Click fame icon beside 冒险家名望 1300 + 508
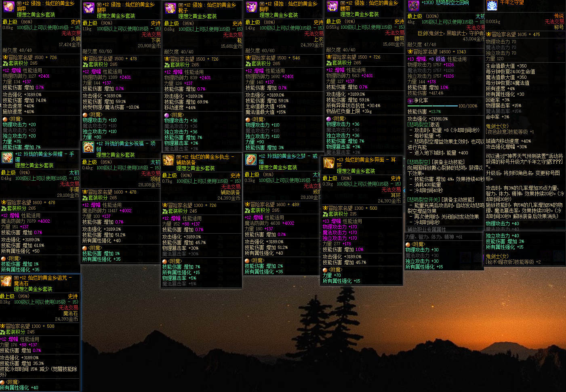Screen dimensions: 566x392 [x=3, y=326]
